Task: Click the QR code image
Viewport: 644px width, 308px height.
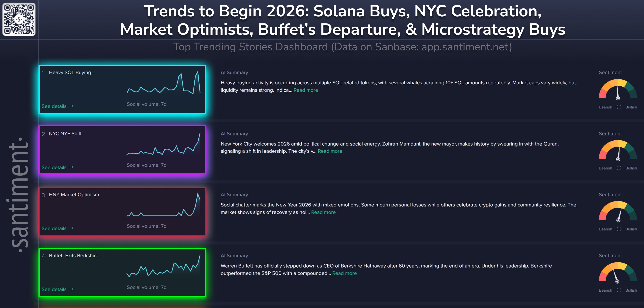Action: [x=19, y=19]
